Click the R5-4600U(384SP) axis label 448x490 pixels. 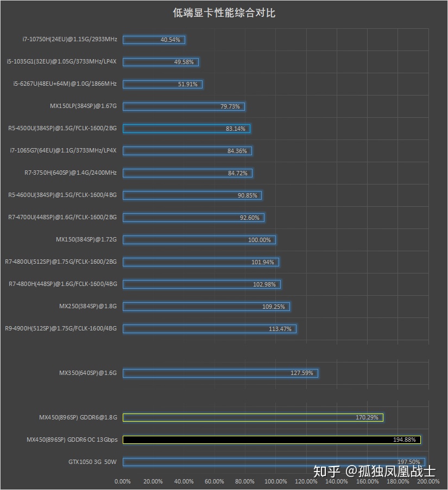click(x=62, y=195)
